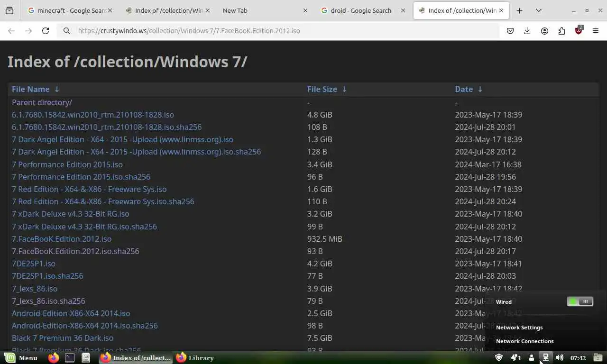Open the Parent directory link
This screenshot has width=607, height=364.
click(x=42, y=102)
